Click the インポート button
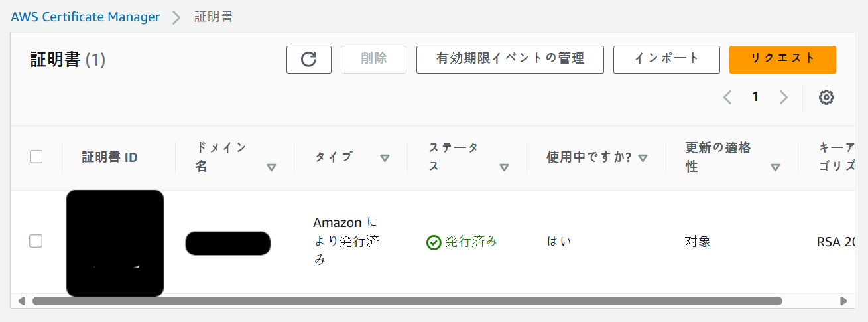The width and height of the screenshot is (868, 322). (666, 59)
